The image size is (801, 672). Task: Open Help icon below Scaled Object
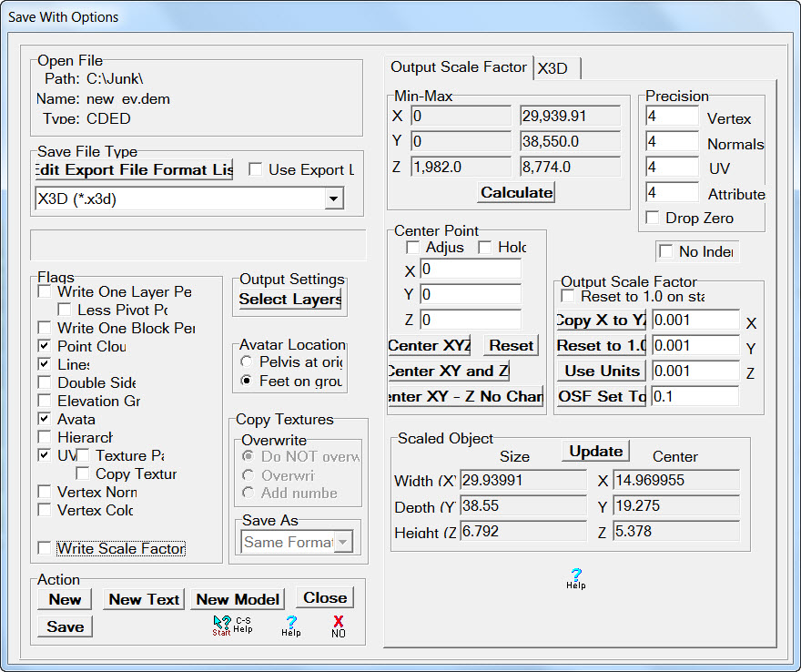575,579
